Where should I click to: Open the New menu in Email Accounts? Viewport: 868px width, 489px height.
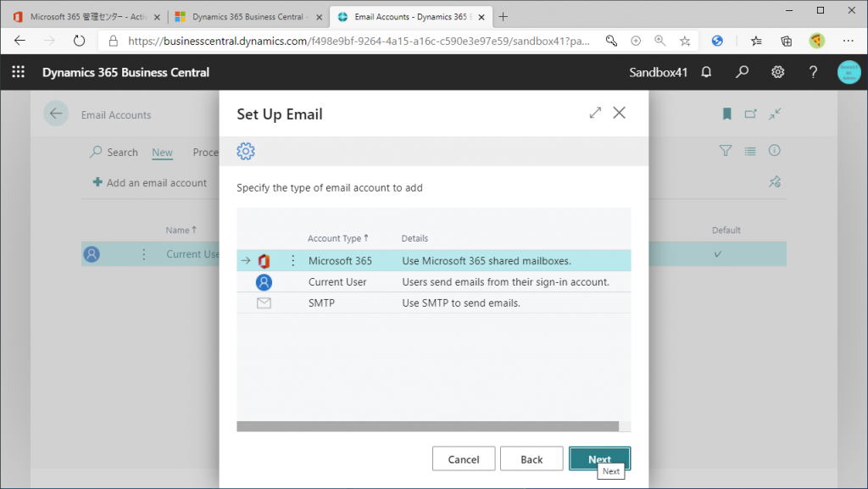pos(162,152)
